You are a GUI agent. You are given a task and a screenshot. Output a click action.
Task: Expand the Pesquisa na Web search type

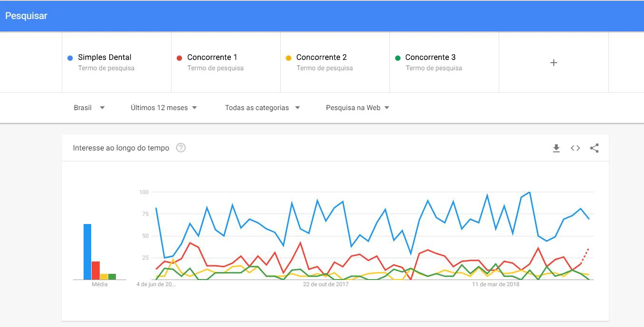click(358, 108)
